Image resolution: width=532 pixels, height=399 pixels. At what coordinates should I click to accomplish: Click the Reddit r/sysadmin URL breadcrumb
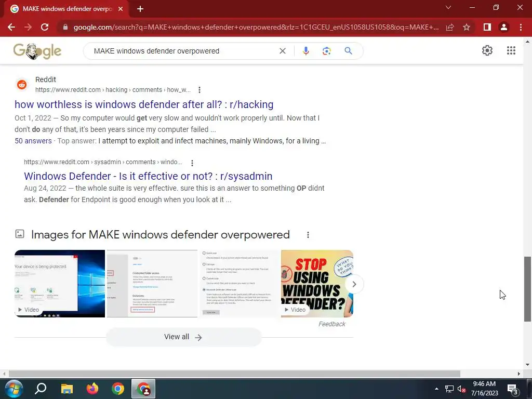tap(103, 162)
